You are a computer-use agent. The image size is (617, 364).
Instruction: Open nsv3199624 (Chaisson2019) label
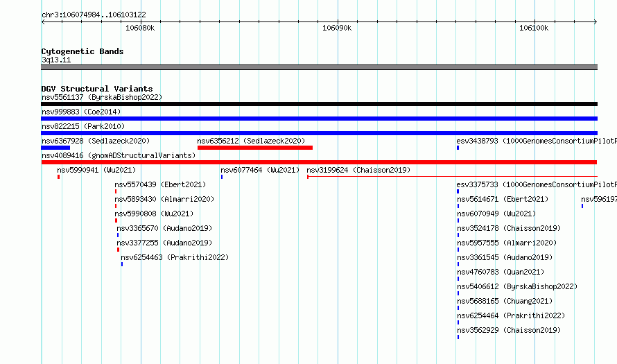(x=358, y=170)
